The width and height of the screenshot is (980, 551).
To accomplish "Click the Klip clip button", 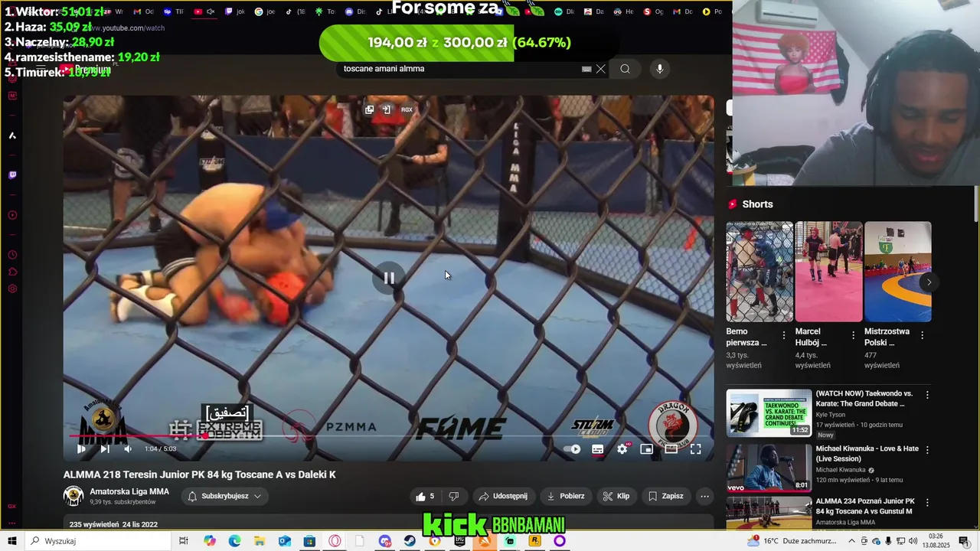I will pyautogui.click(x=616, y=496).
